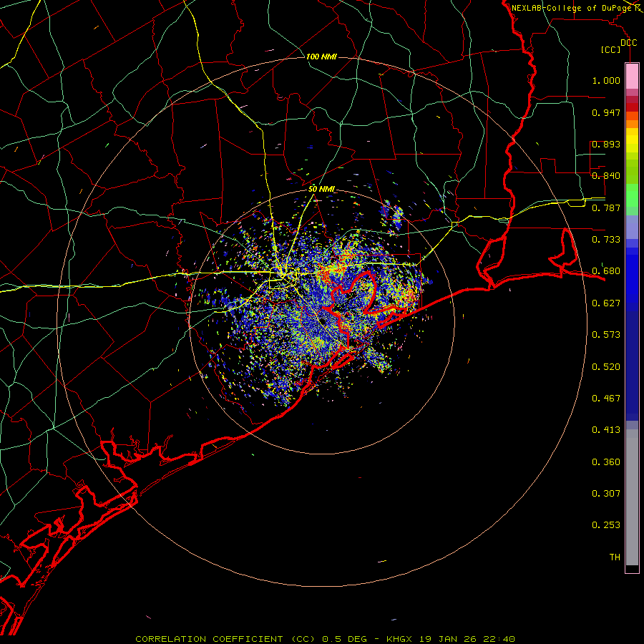Click the 0.253 scale value
The image size is (644, 644).
pos(606,525)
